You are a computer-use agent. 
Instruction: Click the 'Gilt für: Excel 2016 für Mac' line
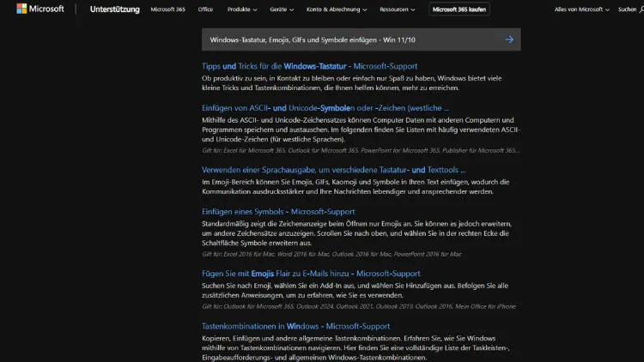pos(331,255)
